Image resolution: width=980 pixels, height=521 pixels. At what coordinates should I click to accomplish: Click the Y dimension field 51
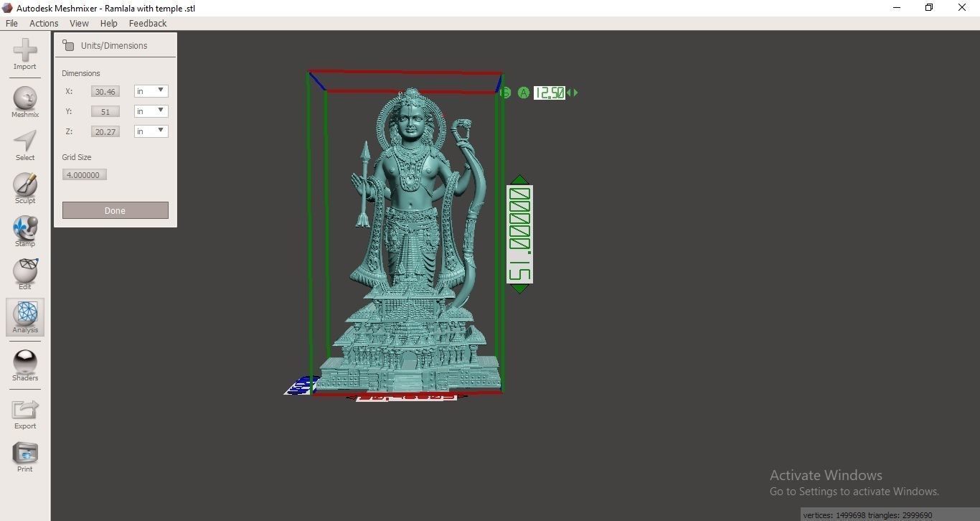105,111
